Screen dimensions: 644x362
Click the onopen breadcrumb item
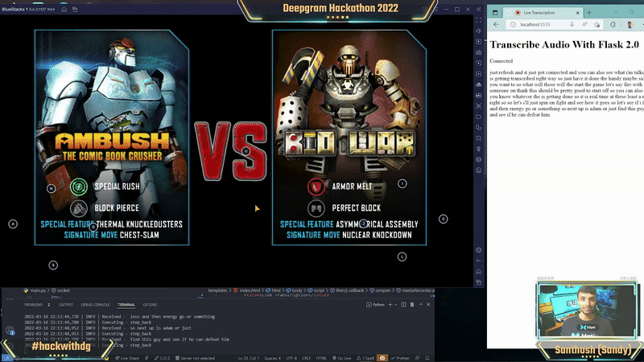(380, 290)
